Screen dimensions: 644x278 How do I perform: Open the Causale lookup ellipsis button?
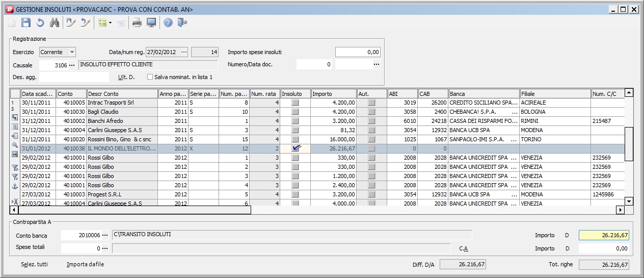pos(72,65)
